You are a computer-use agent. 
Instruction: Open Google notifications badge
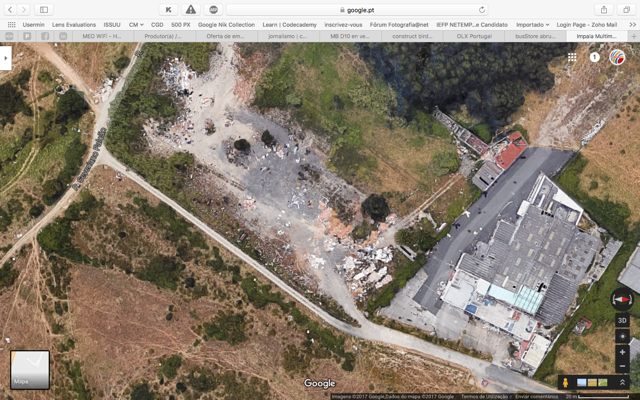[594, 58]
